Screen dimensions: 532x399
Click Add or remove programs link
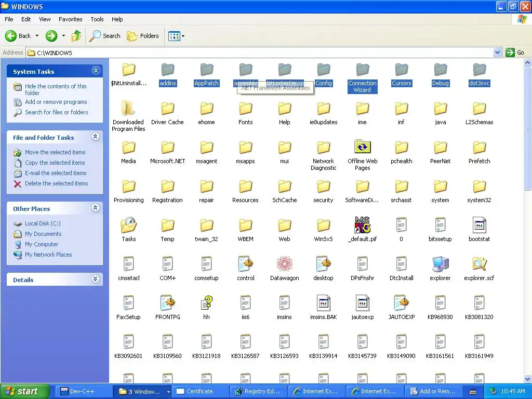(x=56, y=102)
